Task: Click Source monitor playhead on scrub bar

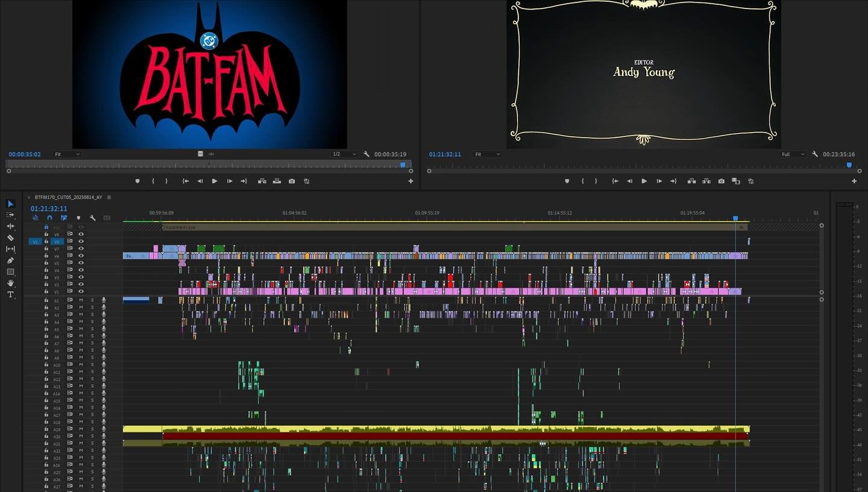Action: pos(403,165)
